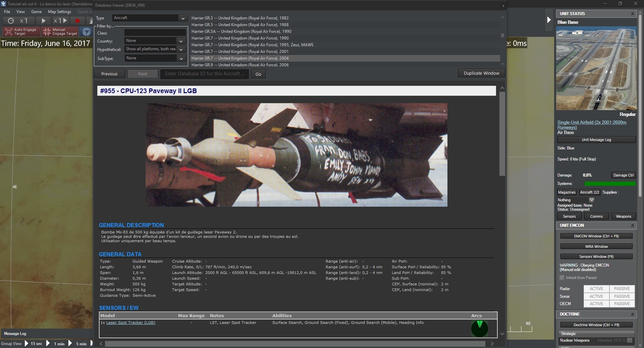Activate Auto Engage Target
Image resolution: width=644 pixels, height=348 pixels.
[x=21, y=31]
